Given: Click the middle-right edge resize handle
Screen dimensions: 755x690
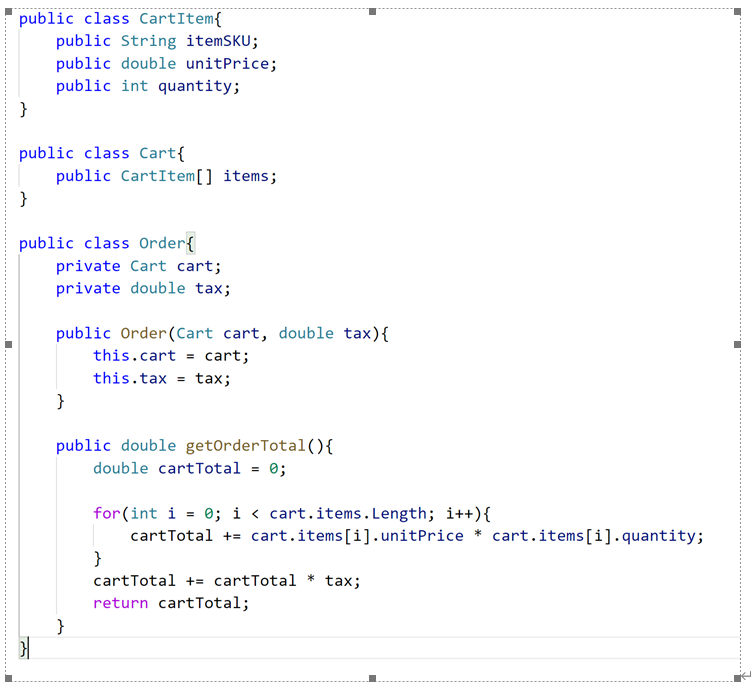Looking at the screenshot, I should pos(737,344).
